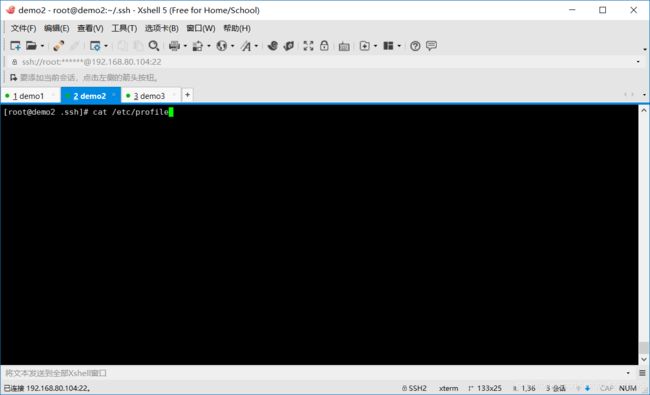Click the Find magnifier icon

[x=154, y=46]
